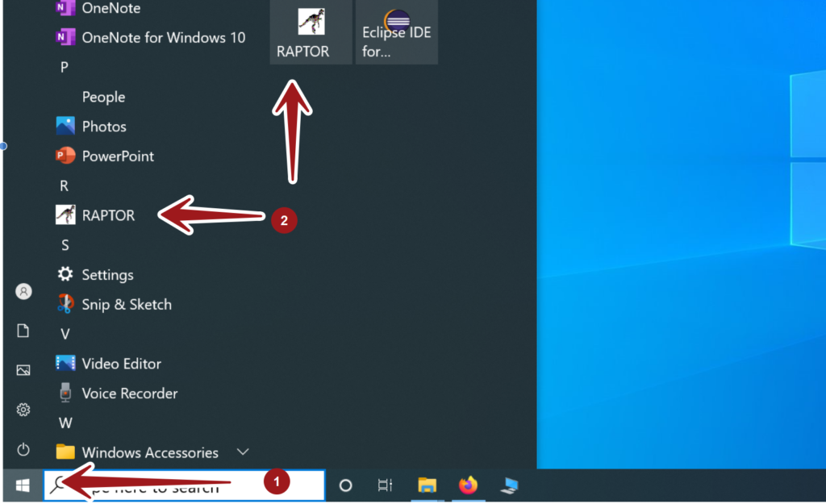Open Snip & Sketch

127,304
